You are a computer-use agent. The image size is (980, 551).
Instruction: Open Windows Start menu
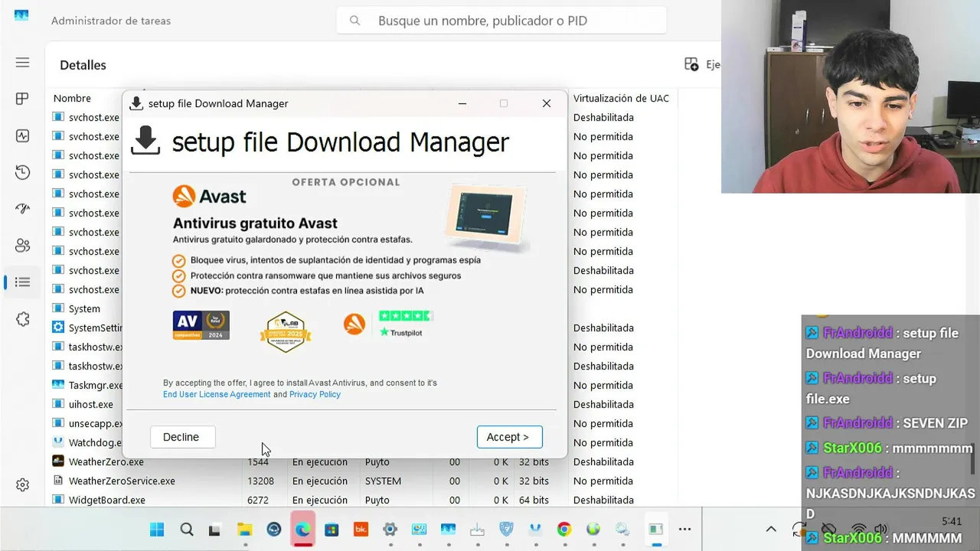157,529
